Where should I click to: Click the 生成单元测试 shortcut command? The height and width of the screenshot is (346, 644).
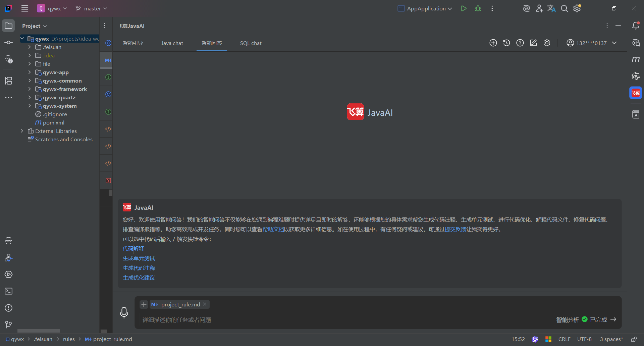pos(139,258)
